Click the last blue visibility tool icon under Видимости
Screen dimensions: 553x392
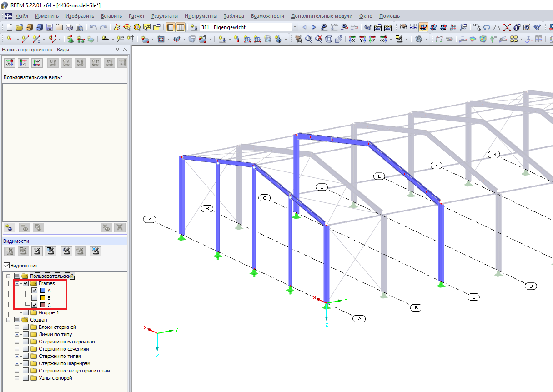(96, 251)
